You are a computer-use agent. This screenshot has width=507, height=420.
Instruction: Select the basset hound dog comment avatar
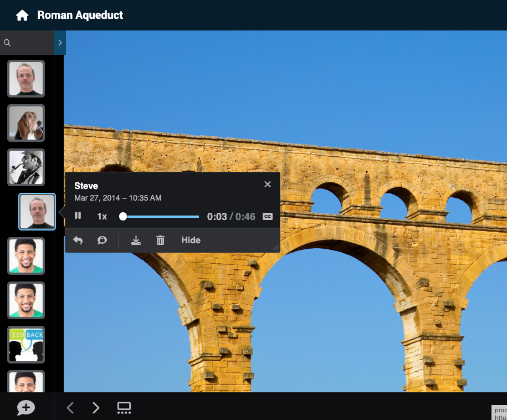[26, 123]
